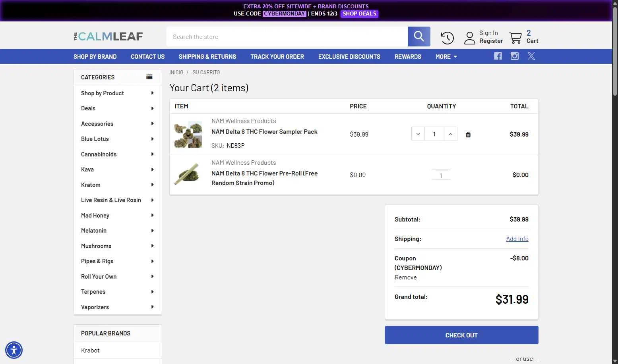618x364 pixels.
Task: Click the user account icon
Action: (x=470, y=38)
